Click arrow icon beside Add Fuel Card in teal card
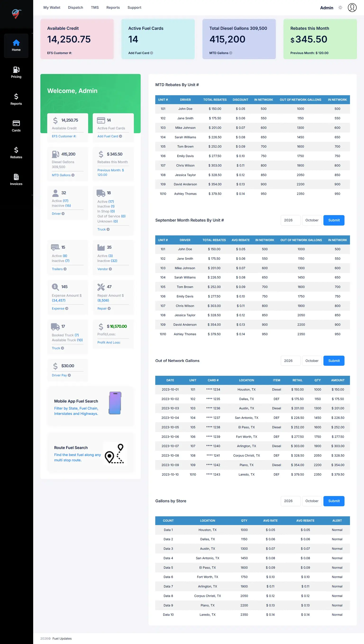 (x=151, y=53)
